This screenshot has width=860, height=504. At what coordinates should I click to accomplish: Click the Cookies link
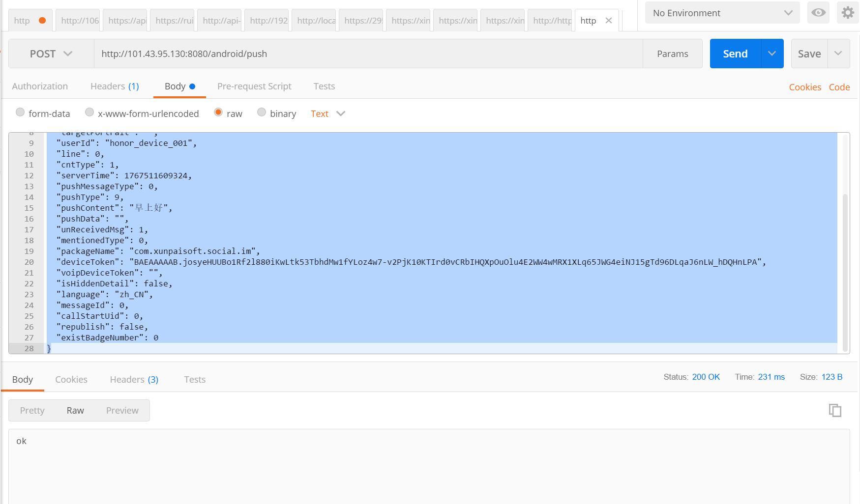click(x=804, y=87)
